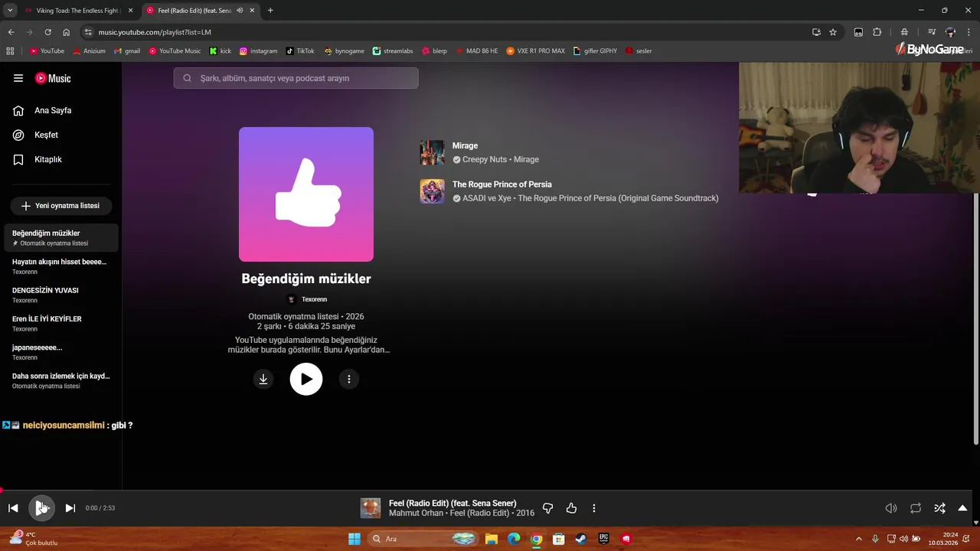Open a new browser tab
Viewport: 980px width, 551px height.
(270, 11)
